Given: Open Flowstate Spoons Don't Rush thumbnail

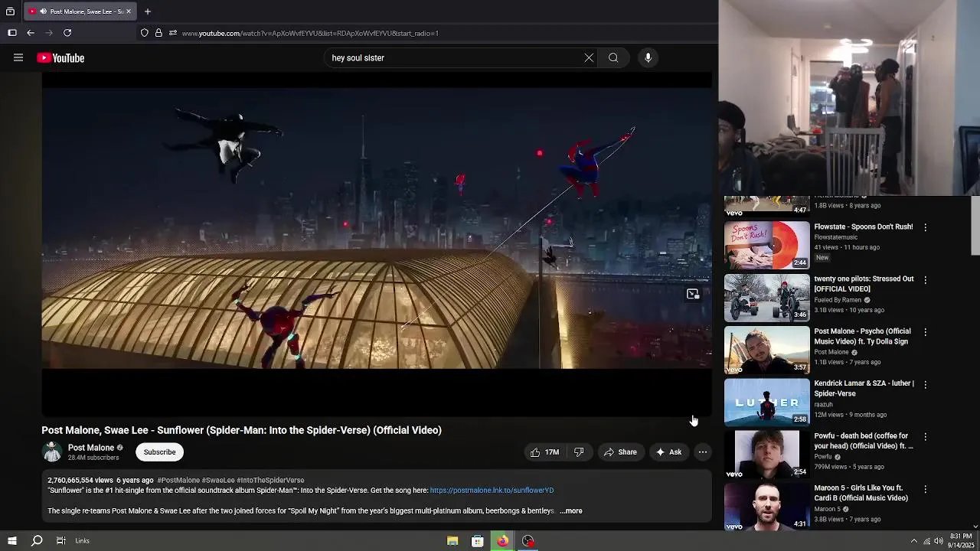Looking at the screenshot, I should coord(766,246).
